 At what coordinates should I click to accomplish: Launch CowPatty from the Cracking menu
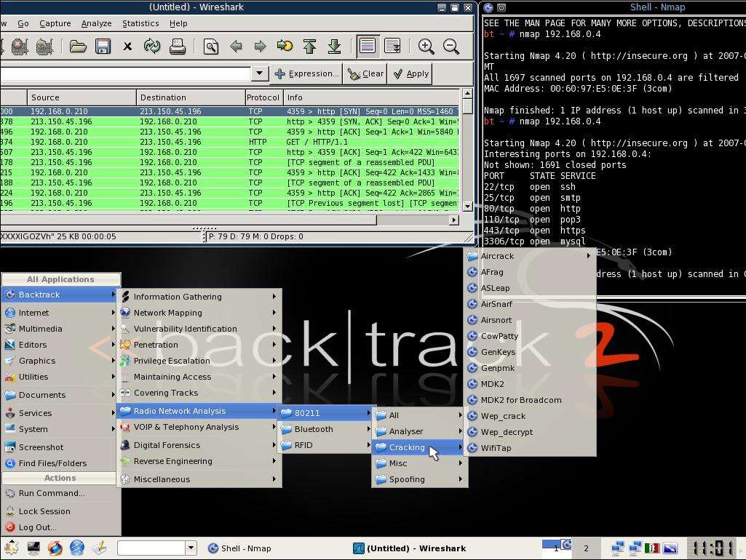coord(530,336)
